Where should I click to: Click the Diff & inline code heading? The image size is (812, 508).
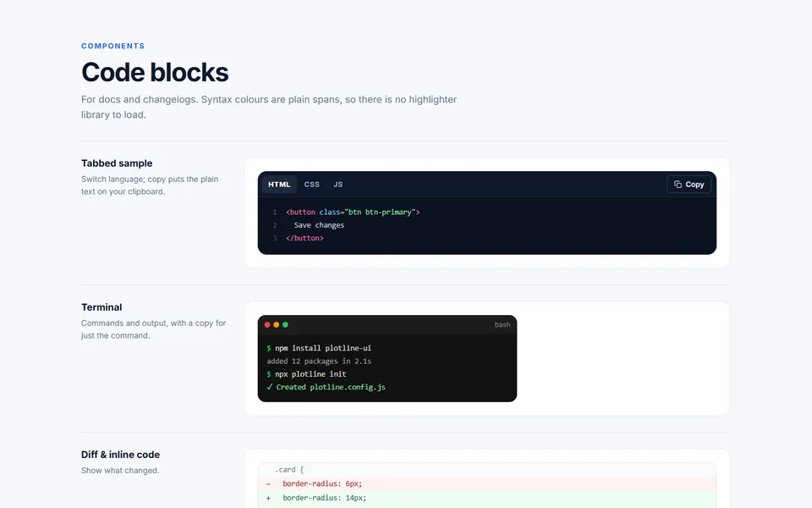[x=121, y=455]
